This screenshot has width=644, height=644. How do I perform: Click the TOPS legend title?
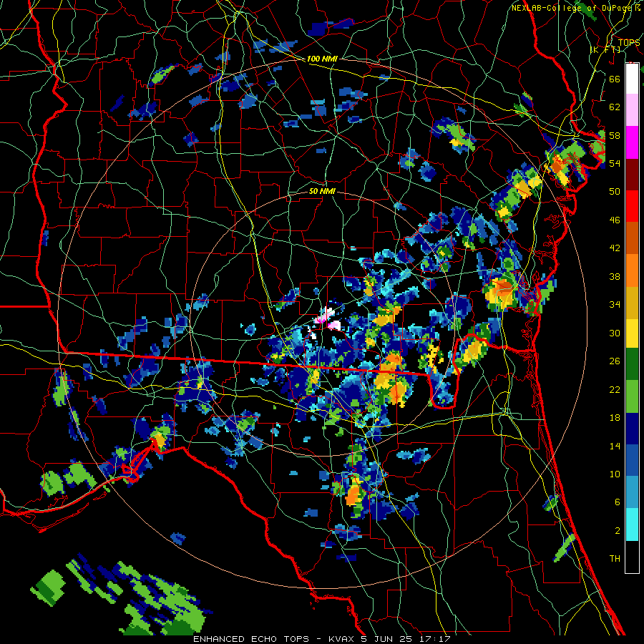click(x=629, y=43)
